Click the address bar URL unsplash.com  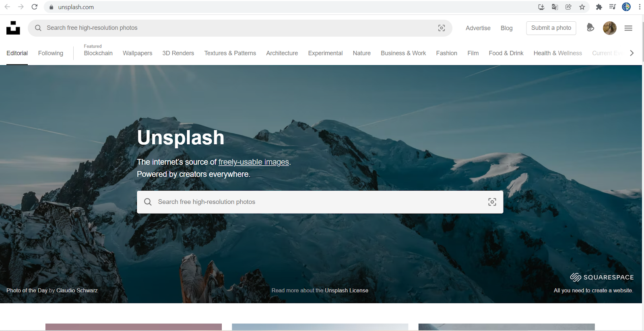pos(76,7)
